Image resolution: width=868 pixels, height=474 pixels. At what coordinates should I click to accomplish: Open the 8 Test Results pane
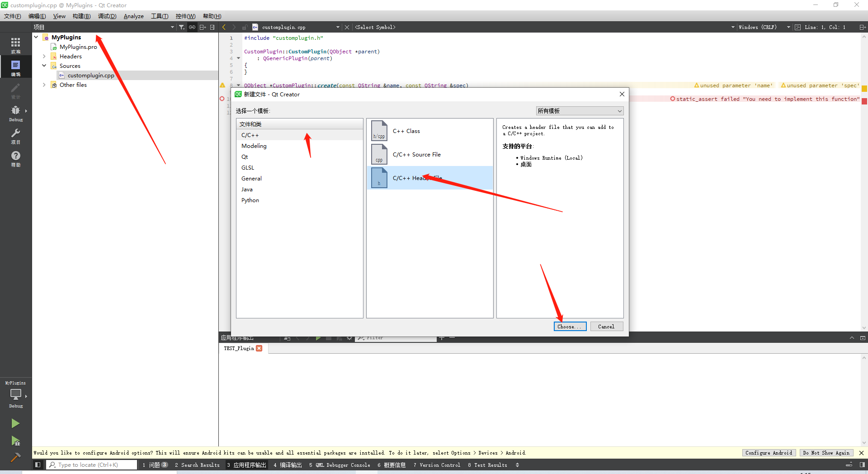(487, 465)
